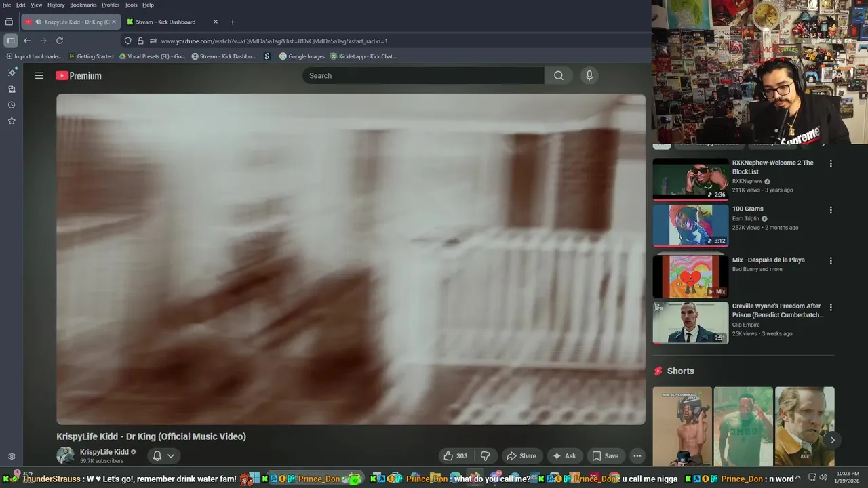Open Kicklet.app bookmark

click(363, 56)
